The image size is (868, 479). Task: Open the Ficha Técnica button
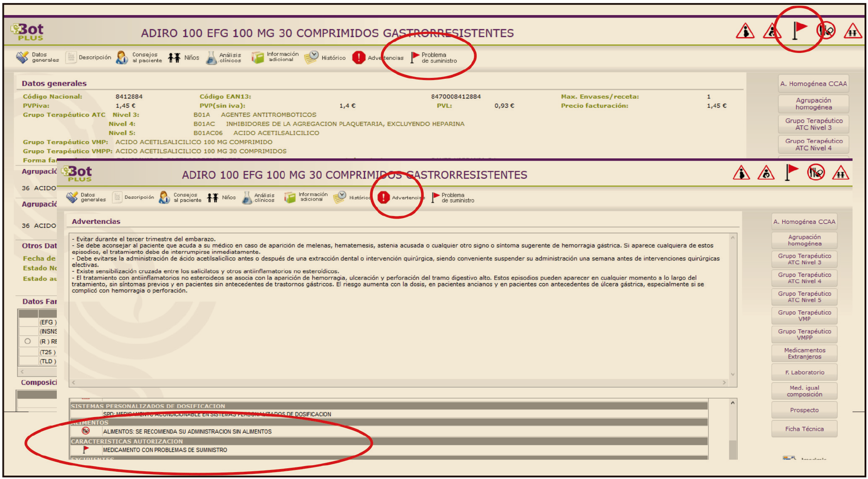(804, 429)
